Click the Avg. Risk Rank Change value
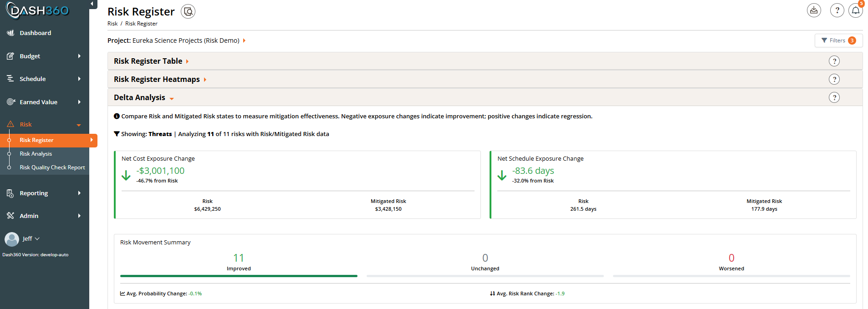 (x=561, y=294)
